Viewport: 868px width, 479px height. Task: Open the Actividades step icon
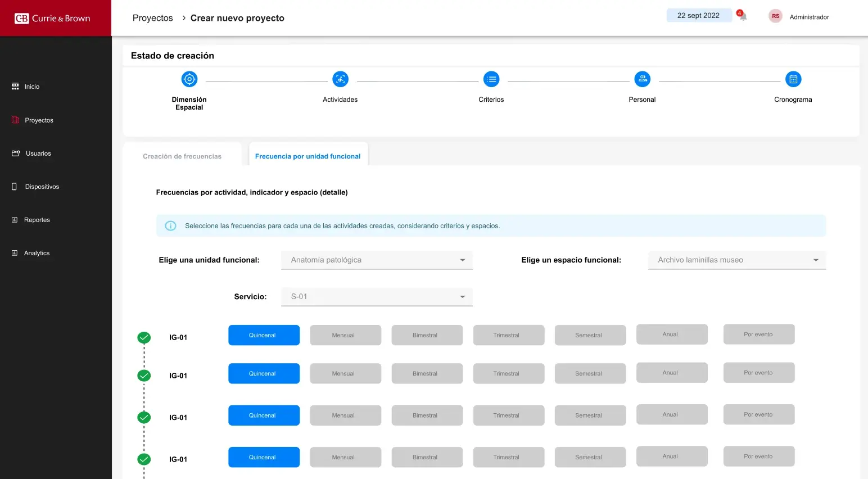click(x=340, y=79)
